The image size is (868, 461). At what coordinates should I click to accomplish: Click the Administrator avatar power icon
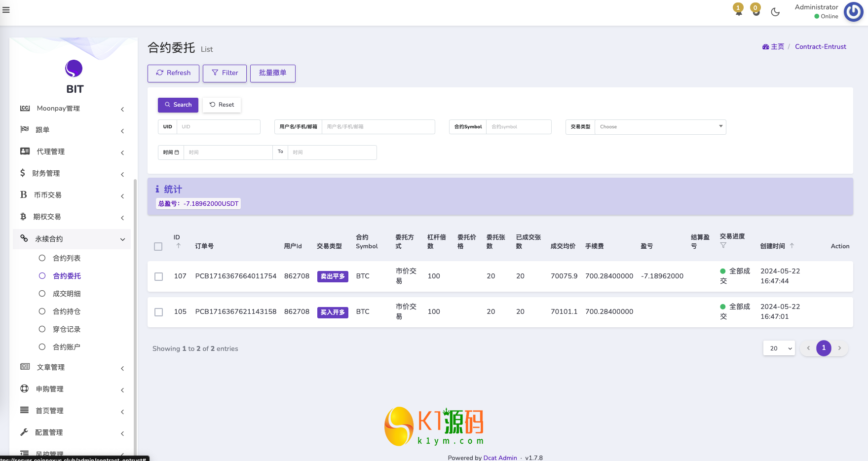853,12
